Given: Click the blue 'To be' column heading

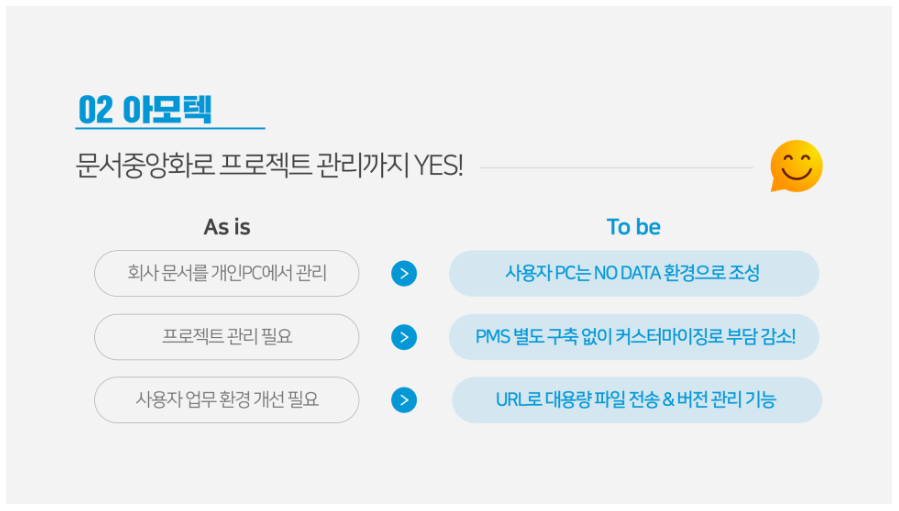Looking at the screenshot, I should pos(633,227).
